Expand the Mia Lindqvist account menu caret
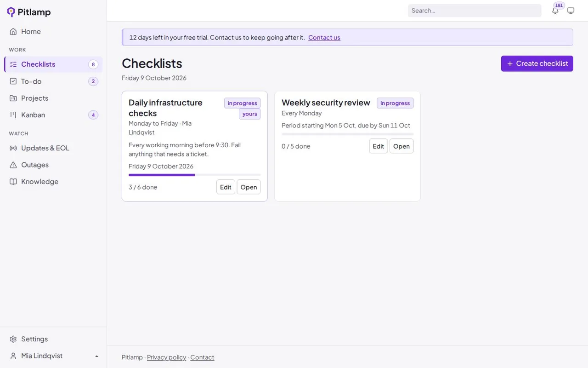This screenshot has height=368, width=588. click(x=97, y=356)
